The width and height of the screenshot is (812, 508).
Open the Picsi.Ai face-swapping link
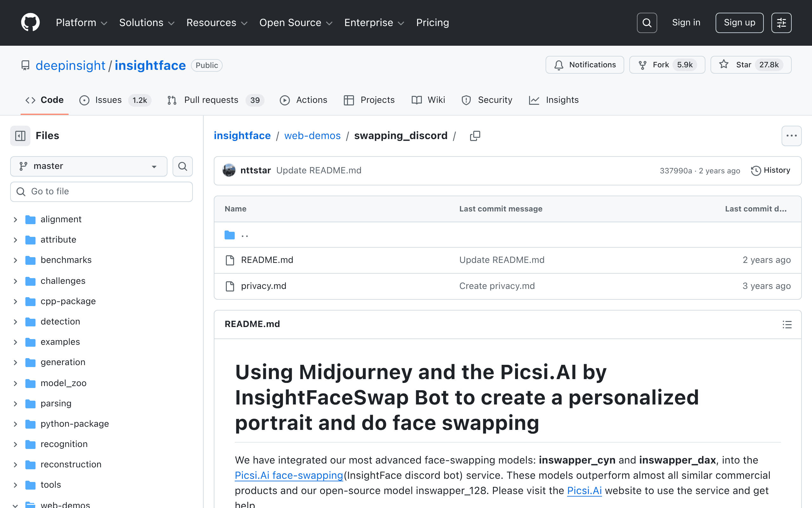[289, 475]
